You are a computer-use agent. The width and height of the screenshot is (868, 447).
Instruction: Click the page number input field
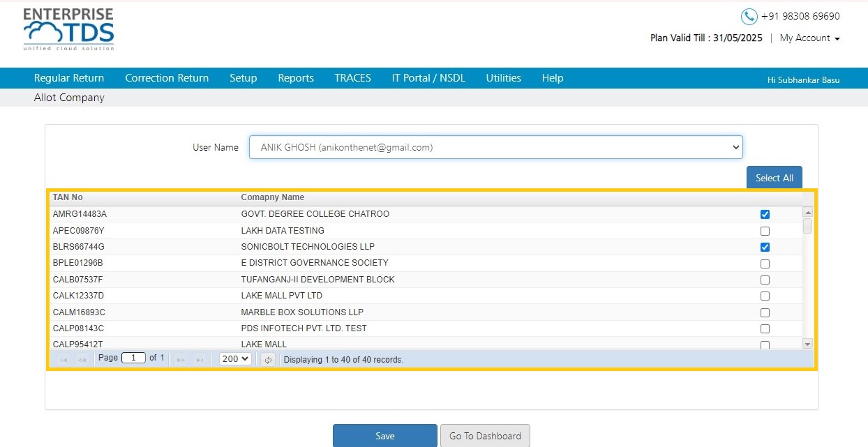(x=133, y=358)
